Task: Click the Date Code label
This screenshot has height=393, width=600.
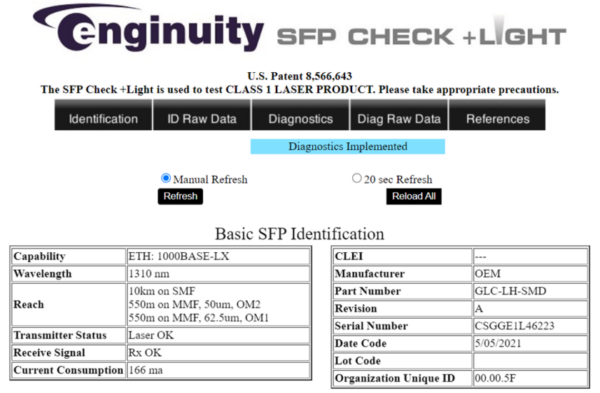Action: click(x=360, y=344)
